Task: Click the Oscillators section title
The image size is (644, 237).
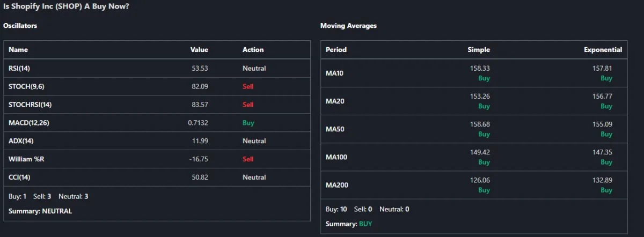Action: click(20, 26)
